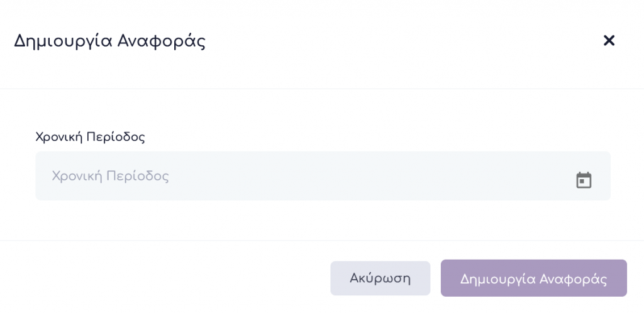Click the Δημιουργία Αναφοράς dialog title

click(109, 41)
